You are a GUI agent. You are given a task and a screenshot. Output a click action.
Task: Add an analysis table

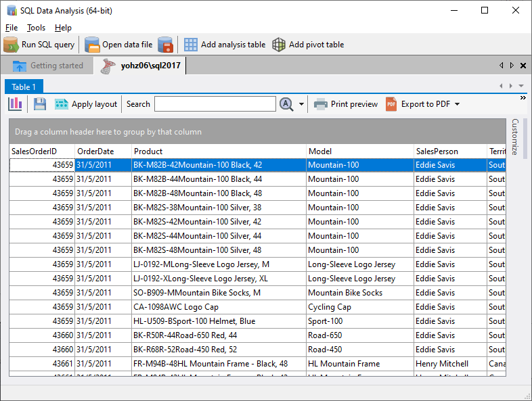pyautogui.click(x=225, y=45)
